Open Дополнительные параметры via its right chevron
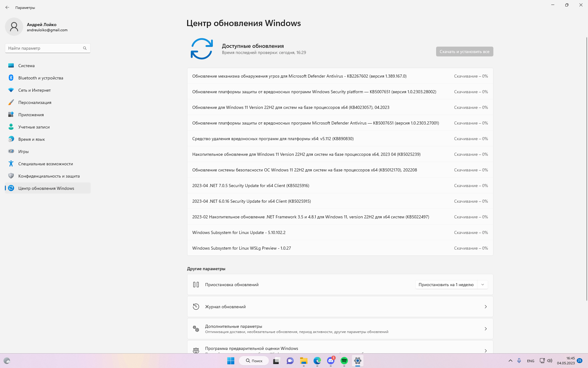The image size is (588, 368). (486, 329)
